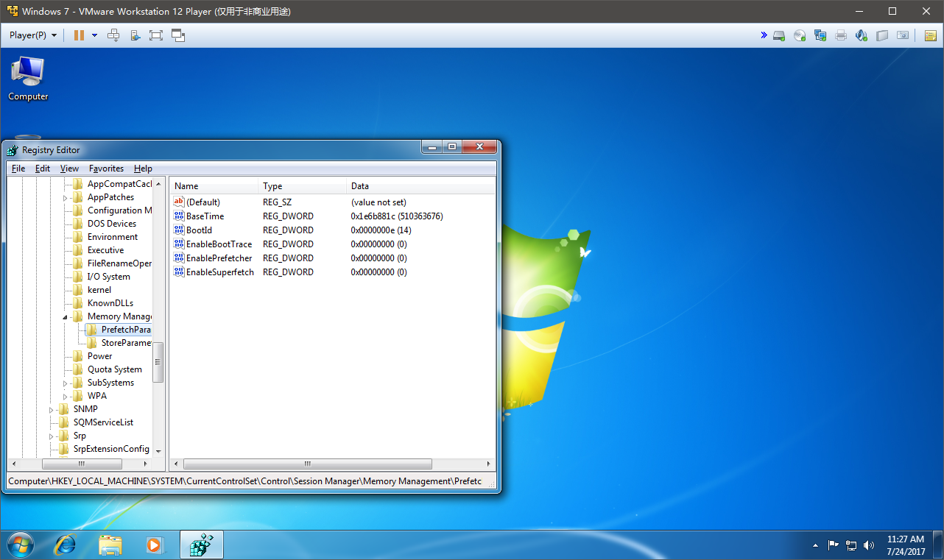Sort values by the Name column
Image resolution: width=944 pixels, height=560 pixels.
point(214,186)
